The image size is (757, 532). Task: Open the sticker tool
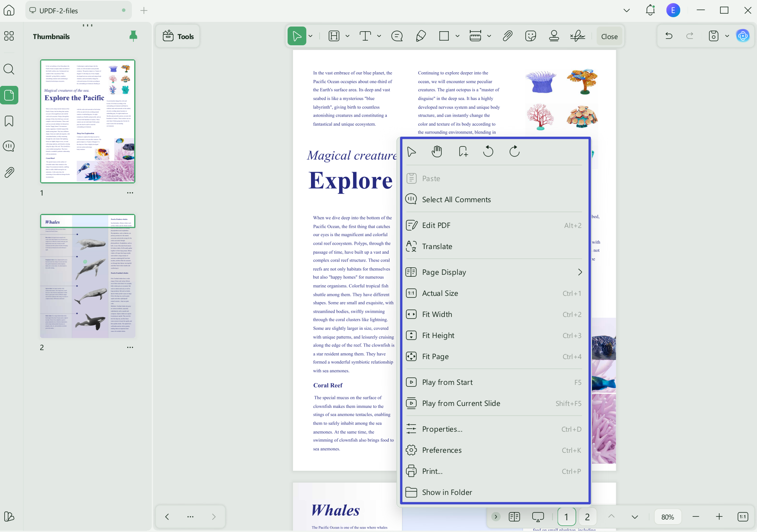click(x=531, y=36)
